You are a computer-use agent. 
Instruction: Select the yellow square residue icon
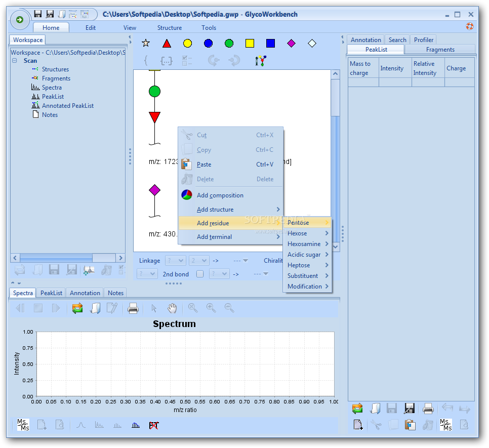pyautogui.click(x=250, y=44)
